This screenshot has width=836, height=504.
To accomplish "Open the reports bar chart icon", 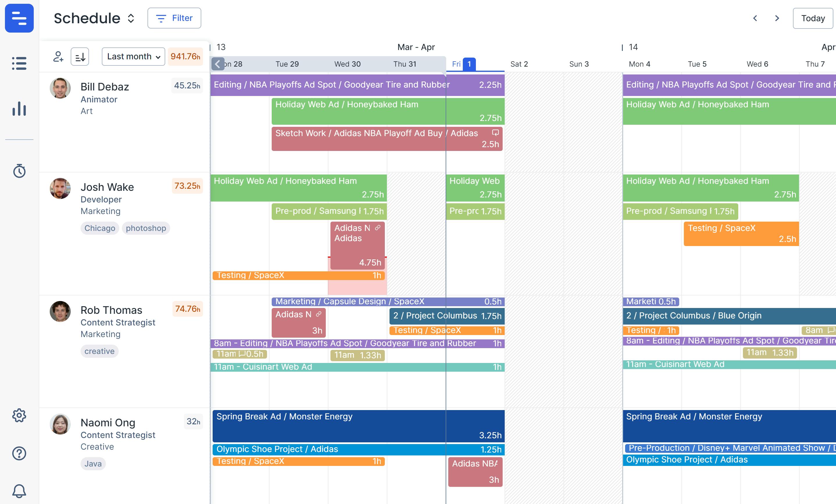I will (19, 108).
